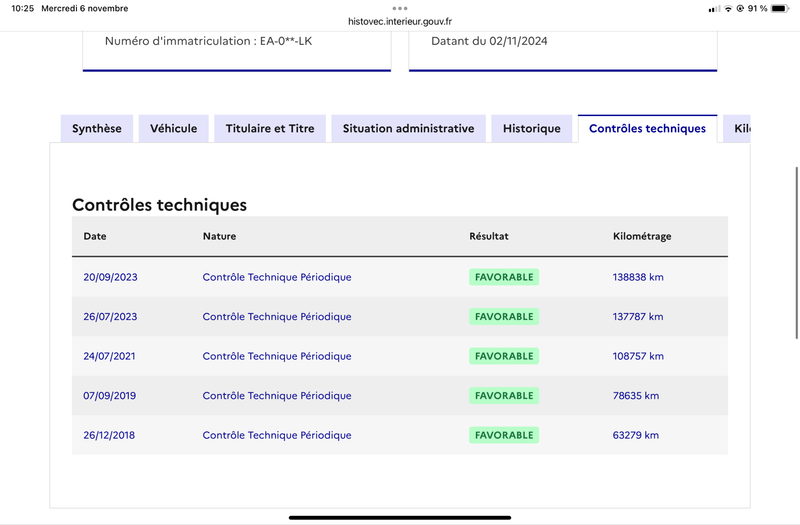The image size is (800, 525).
Task: Click the page vertical scrollbar
Action: coord(796,253)
